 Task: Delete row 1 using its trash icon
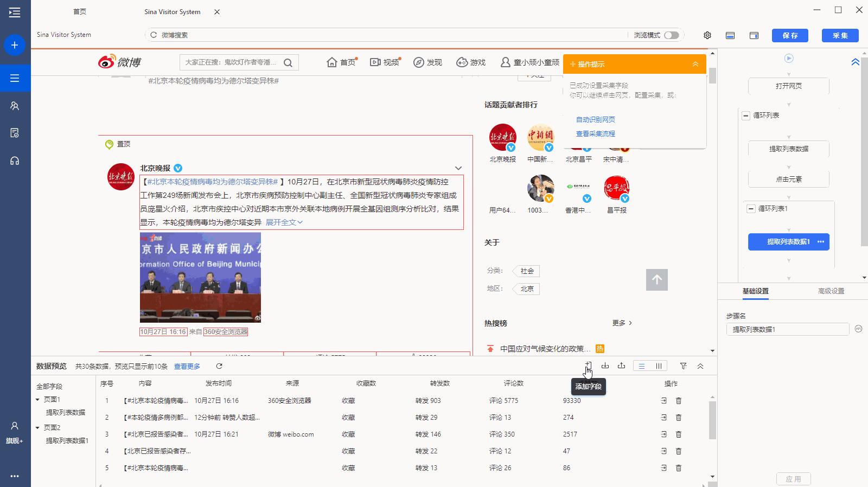678,401
